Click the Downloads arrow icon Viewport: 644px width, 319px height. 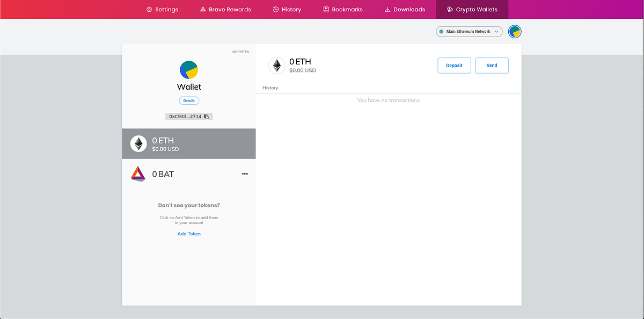click(387, 10)
